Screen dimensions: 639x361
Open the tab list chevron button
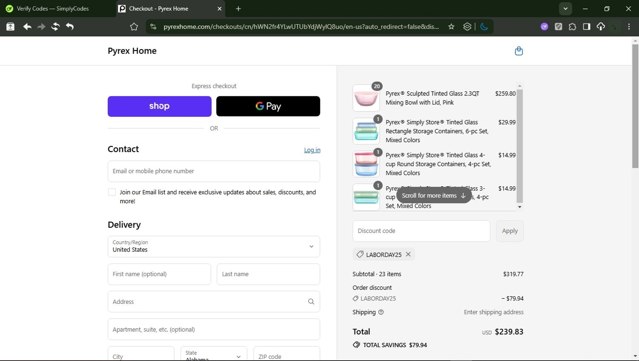[565, 9]
